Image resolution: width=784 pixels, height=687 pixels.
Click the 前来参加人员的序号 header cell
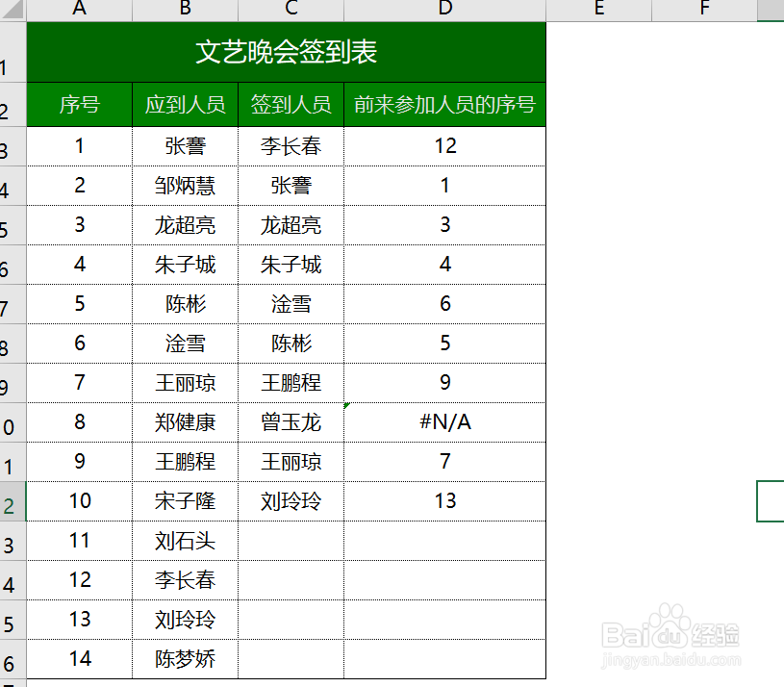point(444,105)
